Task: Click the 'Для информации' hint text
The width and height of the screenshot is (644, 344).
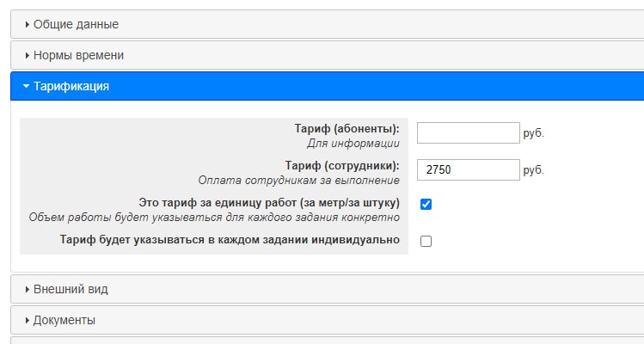Action: point(353,144)
